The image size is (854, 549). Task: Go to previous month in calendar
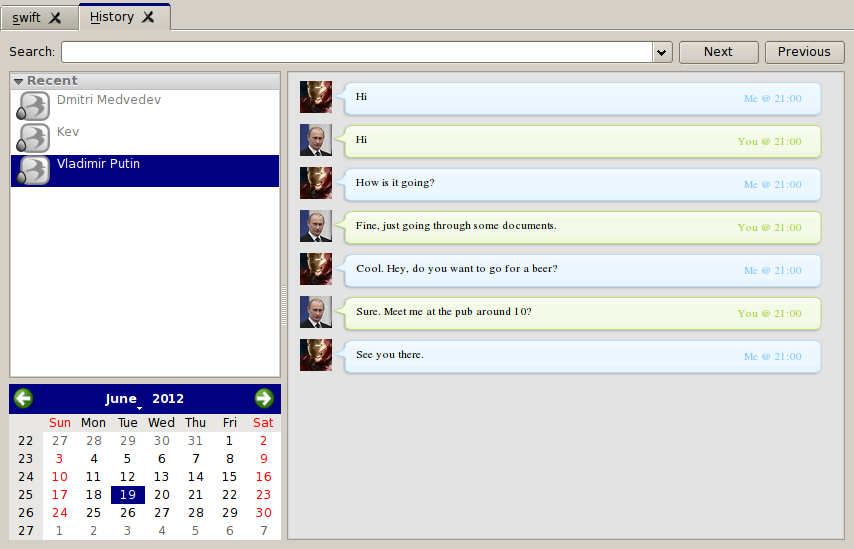coord(23,399)
